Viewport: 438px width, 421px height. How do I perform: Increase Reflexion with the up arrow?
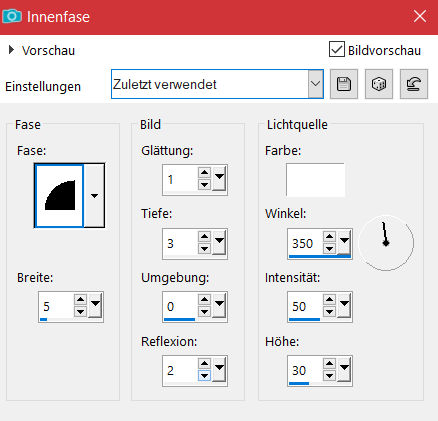(204, 364)
